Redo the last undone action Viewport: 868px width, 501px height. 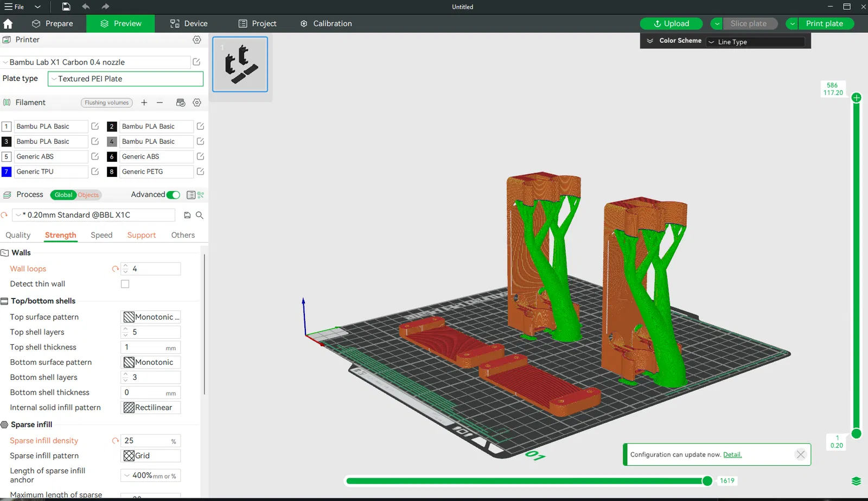(105, 7)
